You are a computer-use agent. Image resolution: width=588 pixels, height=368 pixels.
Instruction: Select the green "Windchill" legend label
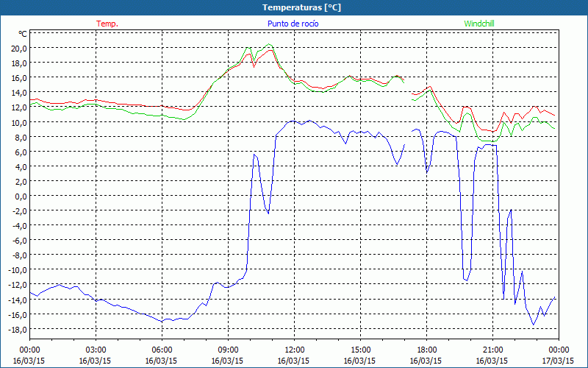coord(479,24)
